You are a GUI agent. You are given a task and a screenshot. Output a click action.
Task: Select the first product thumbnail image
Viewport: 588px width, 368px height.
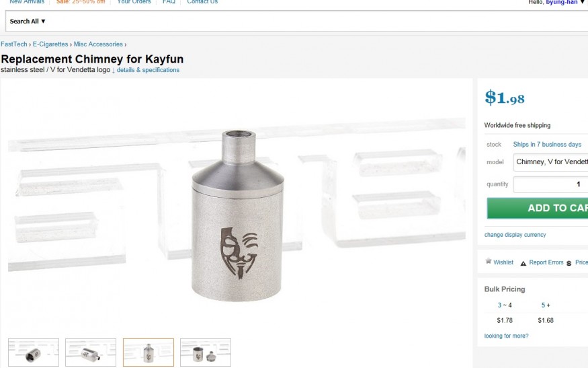pyautogui.click(x=34, y=353)
